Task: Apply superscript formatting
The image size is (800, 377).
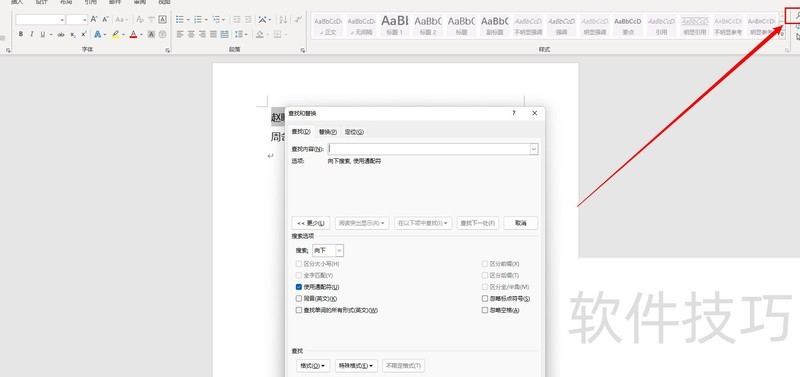Action: pyautogui.click(x=84, y=34)
